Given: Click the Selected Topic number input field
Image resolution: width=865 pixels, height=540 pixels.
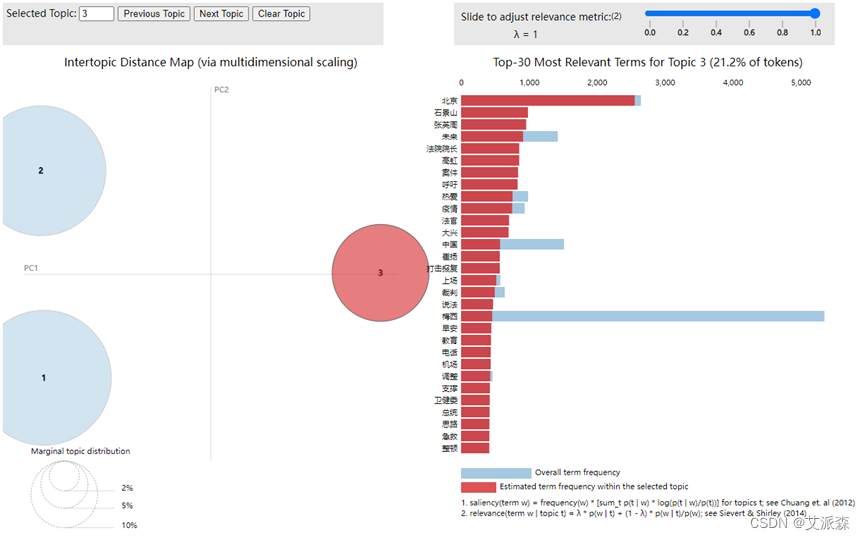Looking at the screenshot, I should [x=97, y=14].
